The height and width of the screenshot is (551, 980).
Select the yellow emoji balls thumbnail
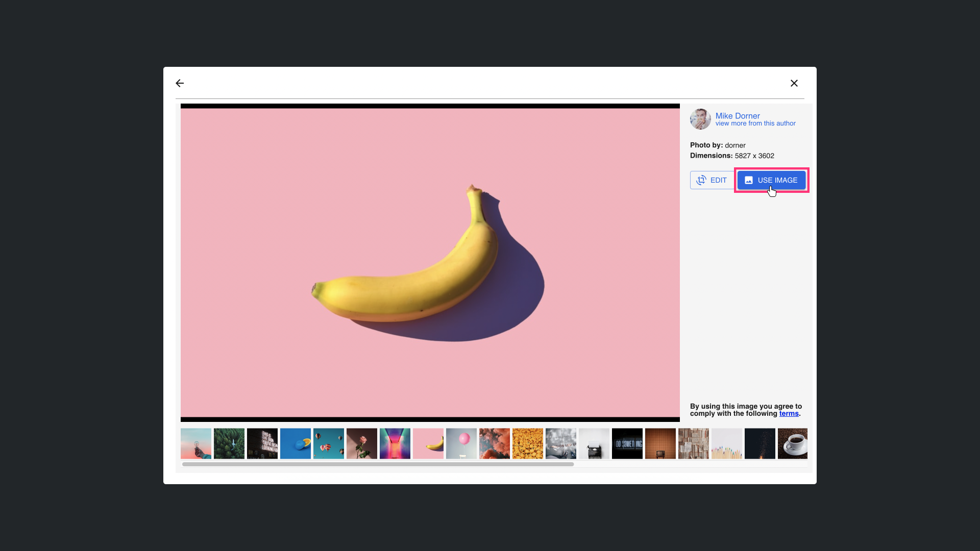528,443
